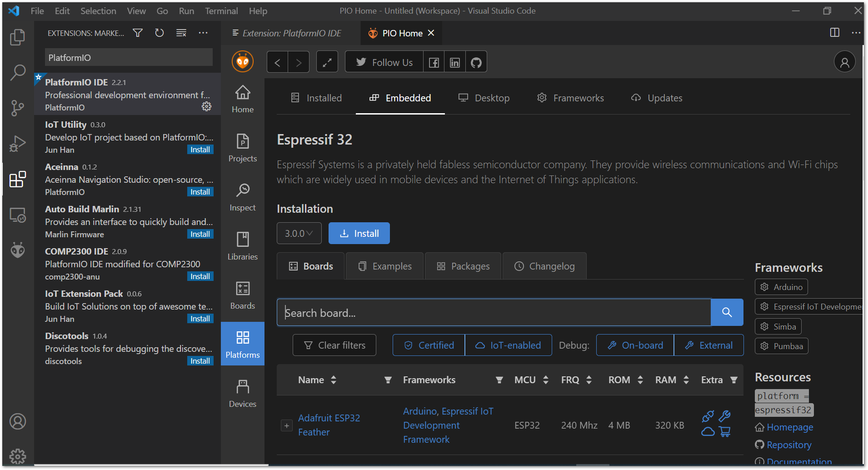
Task: Open the Extra column filter
Action: 734,380
